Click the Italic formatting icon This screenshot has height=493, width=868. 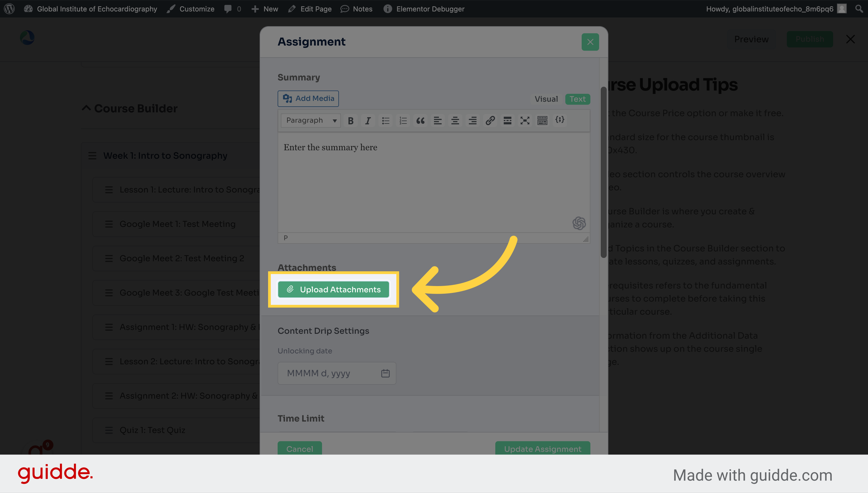pos(367,120)
